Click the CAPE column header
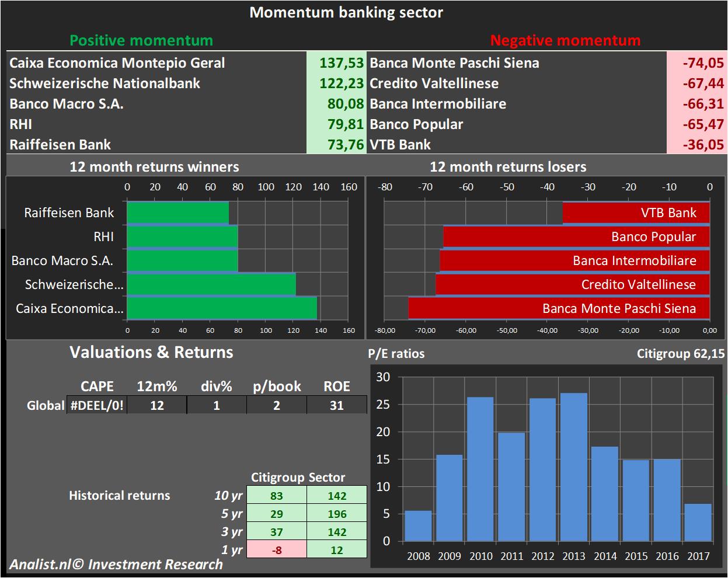This screenshot has width=728, height=578. pos(97,387)
